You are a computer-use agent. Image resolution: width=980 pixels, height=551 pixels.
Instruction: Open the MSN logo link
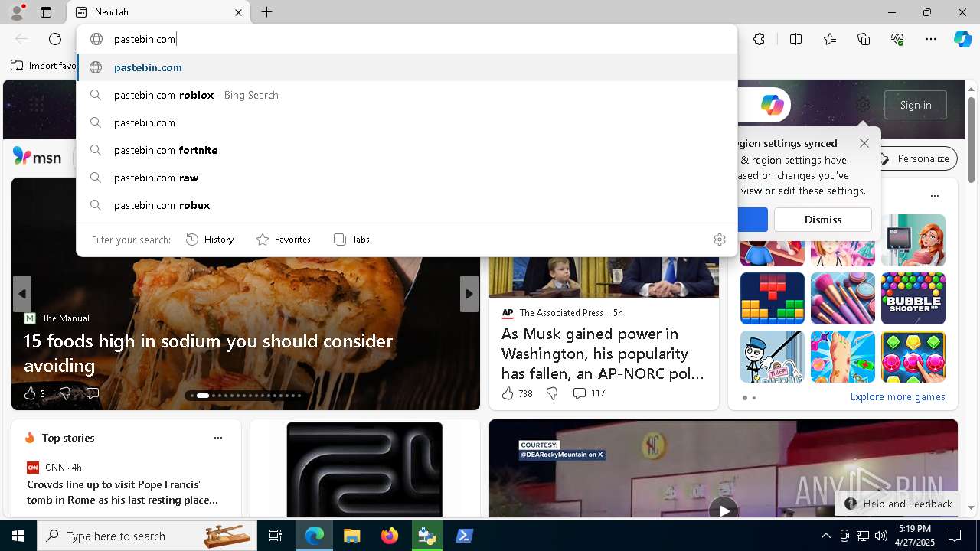pyautogui.click(x=37, y=157)
